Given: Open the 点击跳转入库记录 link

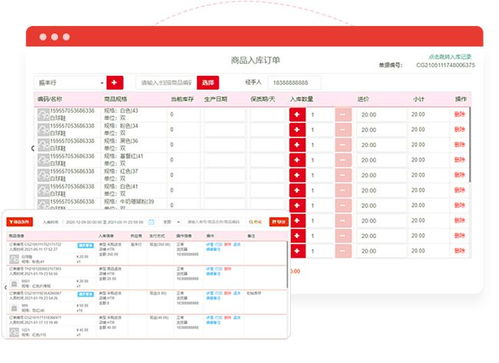Looking at the screenshot, I should pyautogui.click(x=450, y=57).
